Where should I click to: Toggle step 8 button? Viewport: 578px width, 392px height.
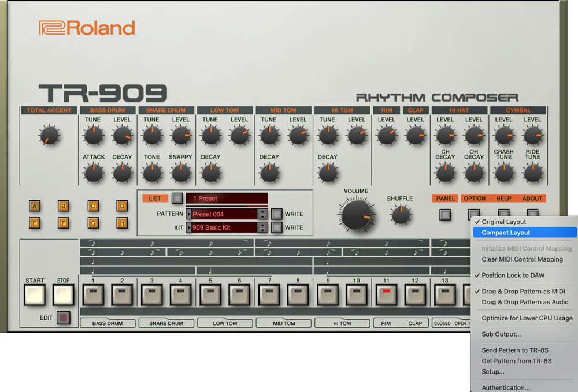[x=298, y=295]
